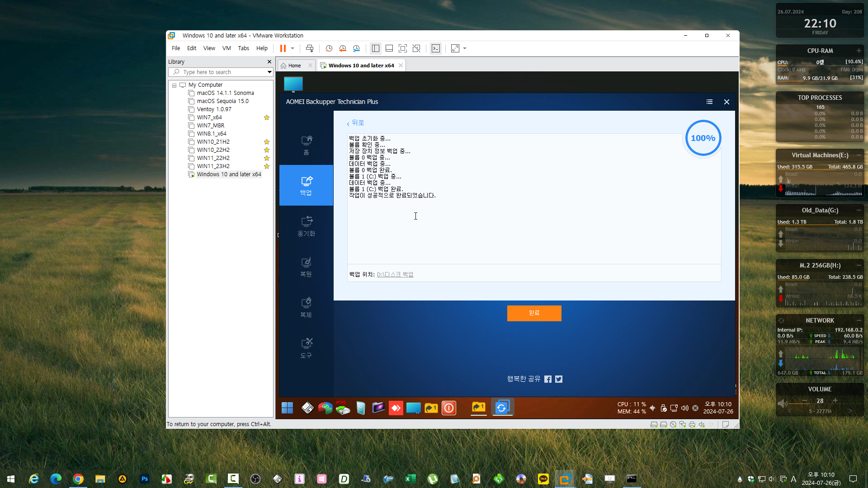Open the library search dropdown arrow
868x488 pixels.
point(269,72)
